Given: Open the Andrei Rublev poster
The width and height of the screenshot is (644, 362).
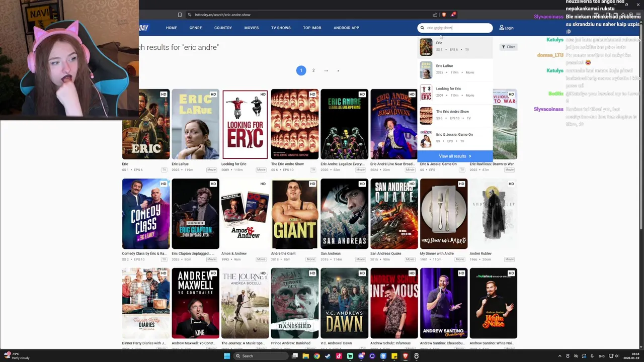Looking at the screenshot, I should coord(494,214).
